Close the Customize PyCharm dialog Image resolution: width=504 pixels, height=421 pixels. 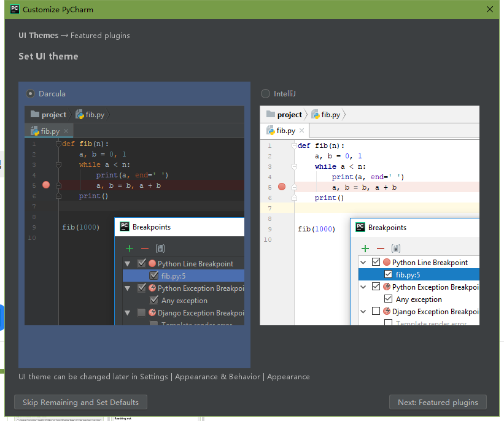489,9
